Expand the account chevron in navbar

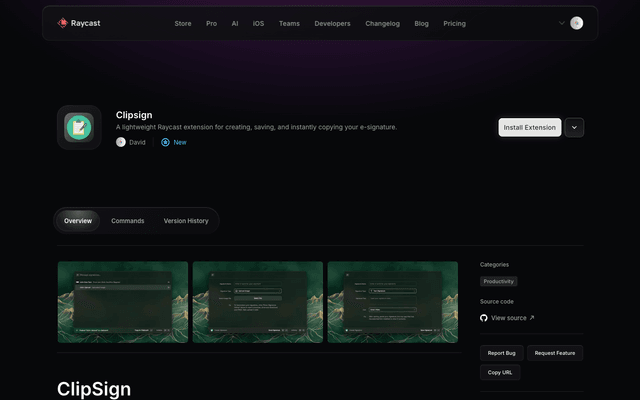pos(562,23)
